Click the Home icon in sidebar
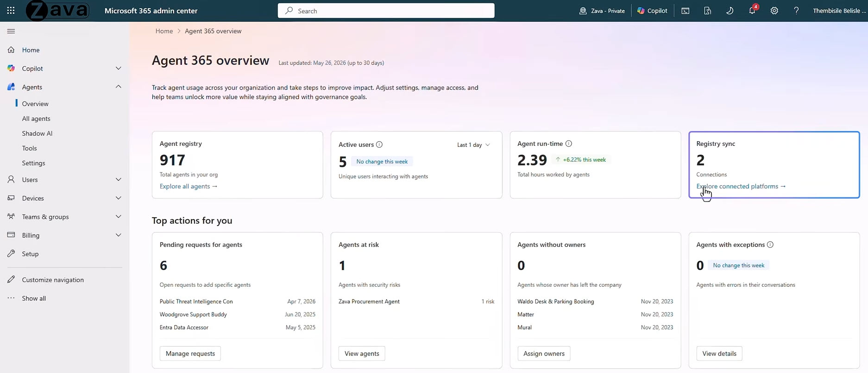The image size is (868, 373). 11,50
